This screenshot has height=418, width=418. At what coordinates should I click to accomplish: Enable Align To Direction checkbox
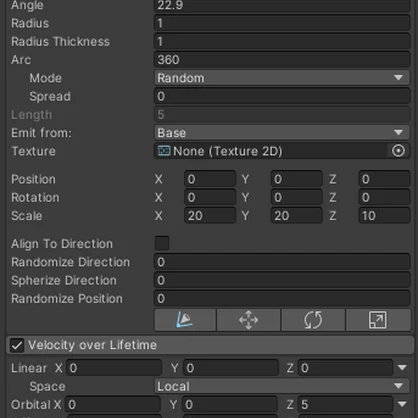(x=162, y=243)
